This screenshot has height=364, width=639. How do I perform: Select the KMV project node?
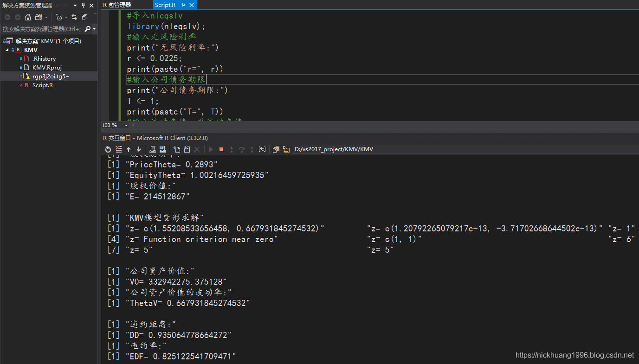tap(31, 50)
